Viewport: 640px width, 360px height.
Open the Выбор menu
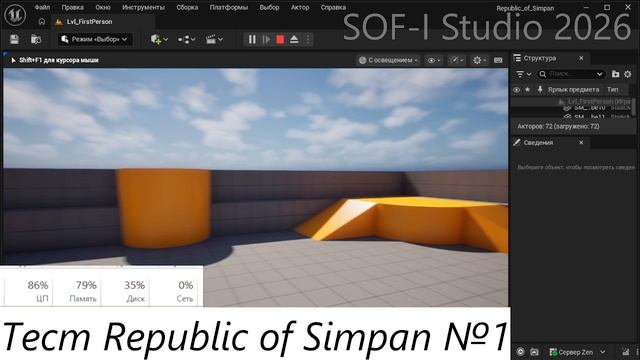click(x=269, y=7)
